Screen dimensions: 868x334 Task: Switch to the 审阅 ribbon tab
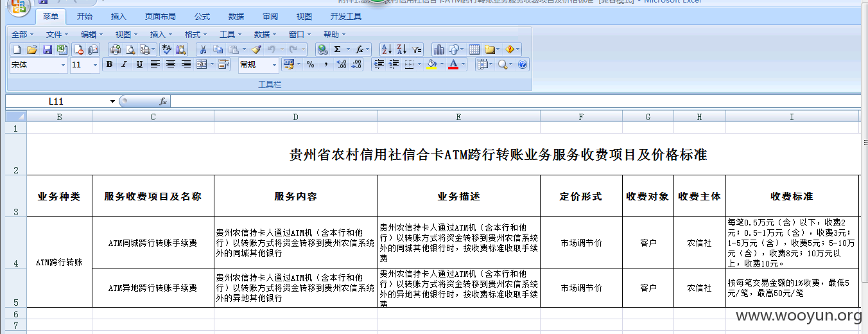(x=270, y=17)
